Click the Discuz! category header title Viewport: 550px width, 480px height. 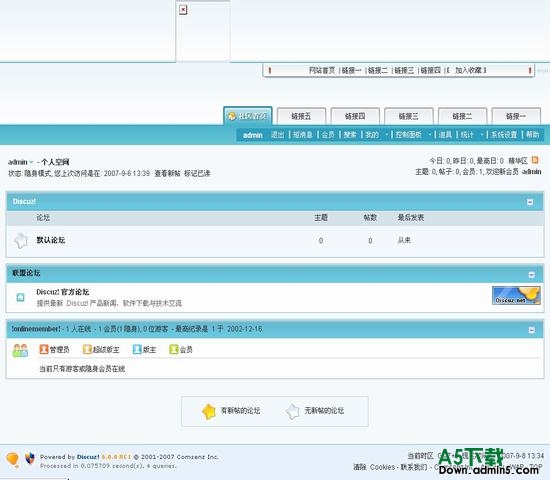[x=24, y=201]
